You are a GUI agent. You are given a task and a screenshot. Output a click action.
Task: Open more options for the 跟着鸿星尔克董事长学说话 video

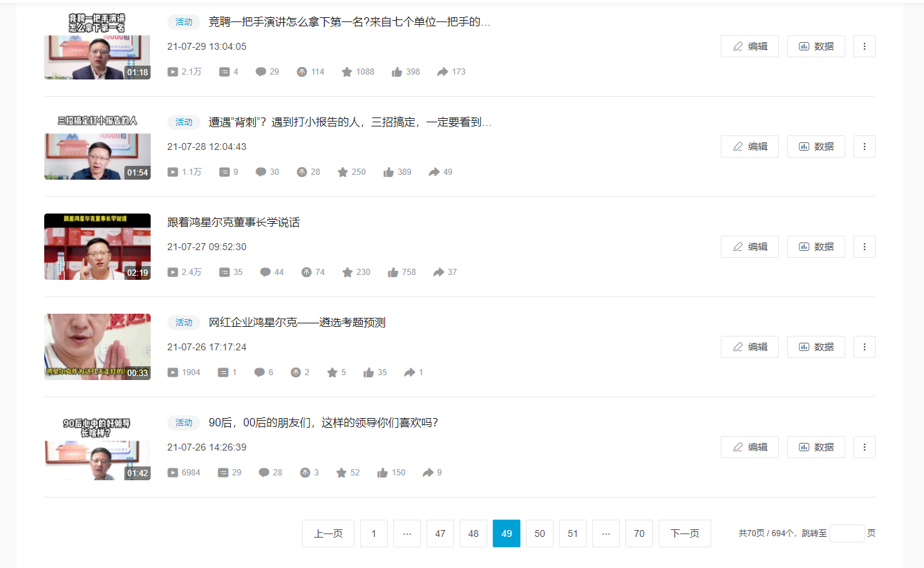tap(865, 247)
